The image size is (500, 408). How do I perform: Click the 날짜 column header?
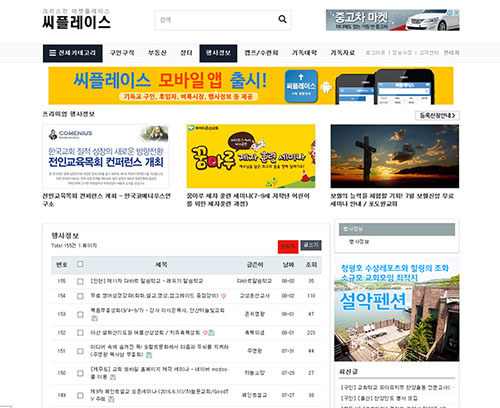(288, 265)
